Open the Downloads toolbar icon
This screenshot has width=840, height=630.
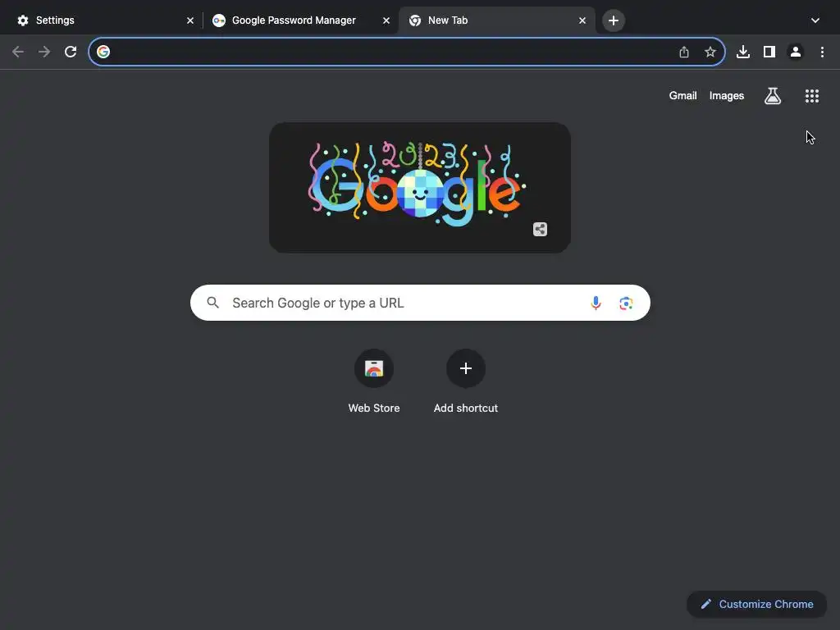pyautogui.click(x=743, y=52)
